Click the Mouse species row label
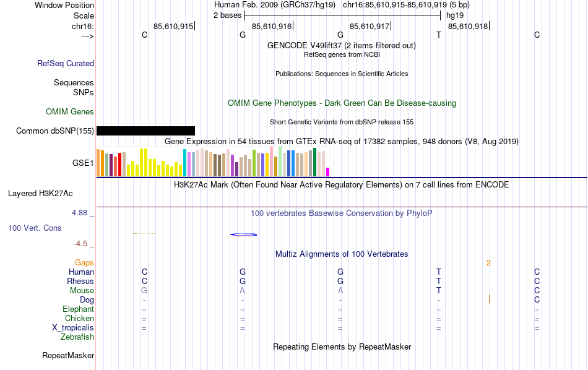 82,291
